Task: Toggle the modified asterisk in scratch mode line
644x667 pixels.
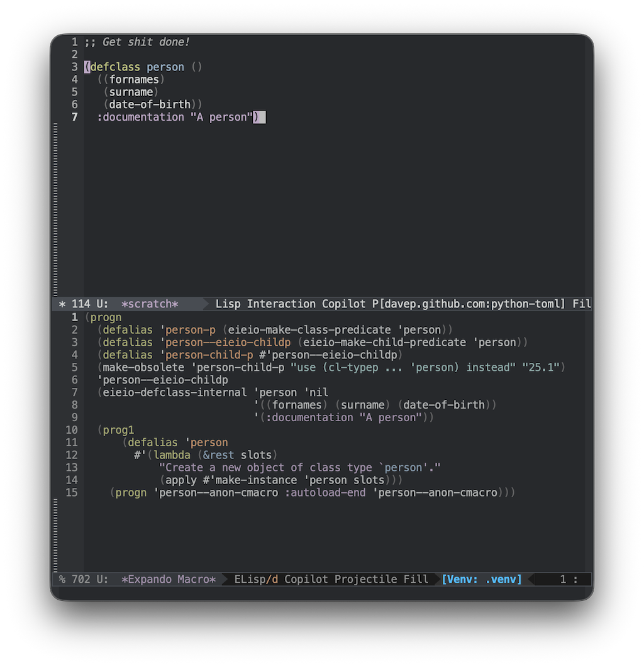Action: coord(62,304)
